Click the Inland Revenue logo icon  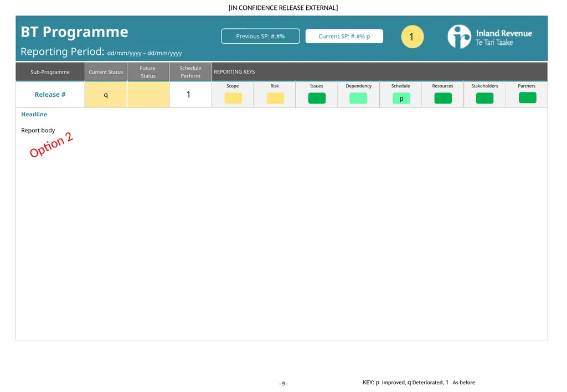pos(459,37)
